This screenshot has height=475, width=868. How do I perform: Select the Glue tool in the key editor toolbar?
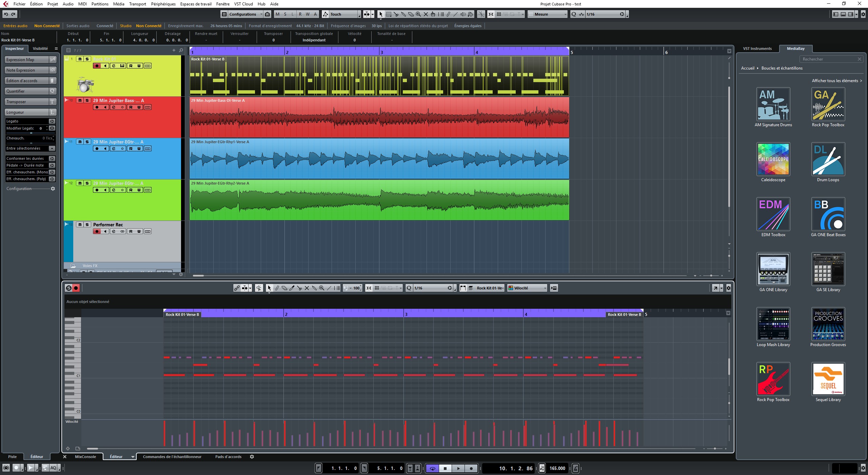[314, 288]
